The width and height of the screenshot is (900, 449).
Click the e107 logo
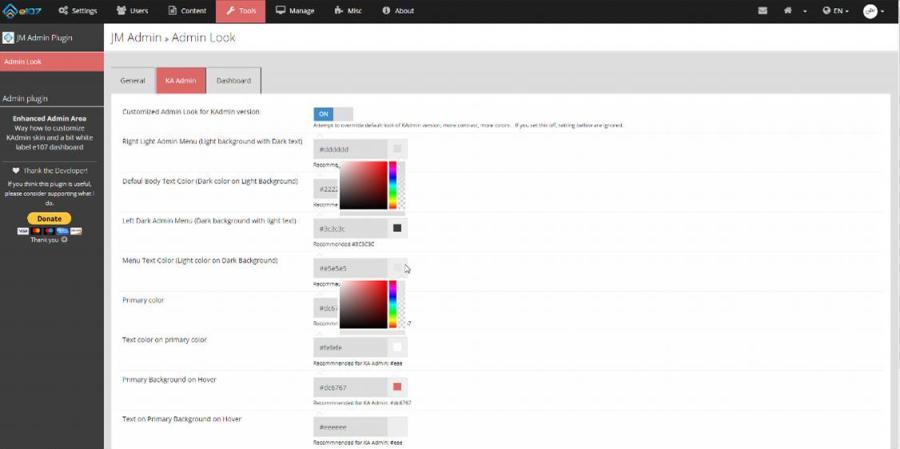(x=22, y=11)
